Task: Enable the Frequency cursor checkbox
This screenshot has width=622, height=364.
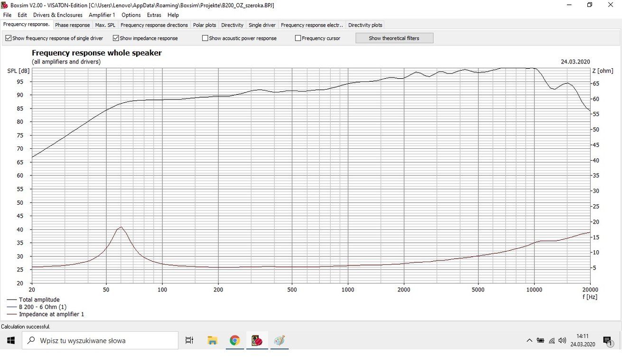Action: point(298,38)
